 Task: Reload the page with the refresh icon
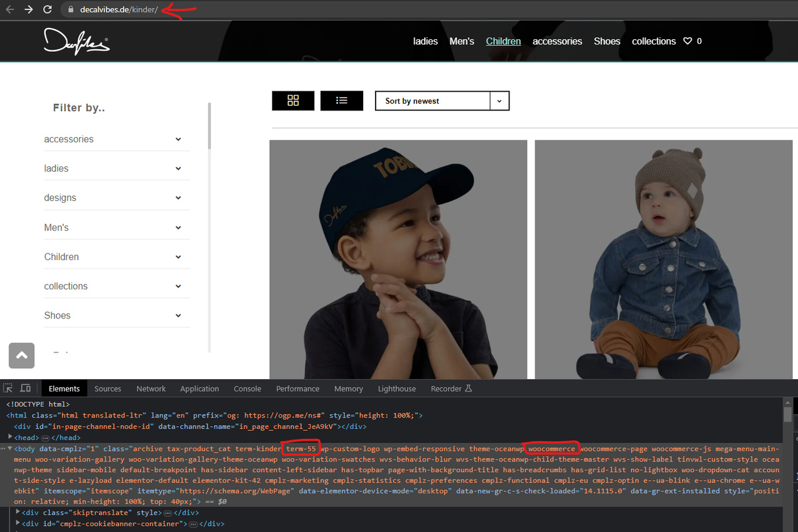(x=47, y=9)
